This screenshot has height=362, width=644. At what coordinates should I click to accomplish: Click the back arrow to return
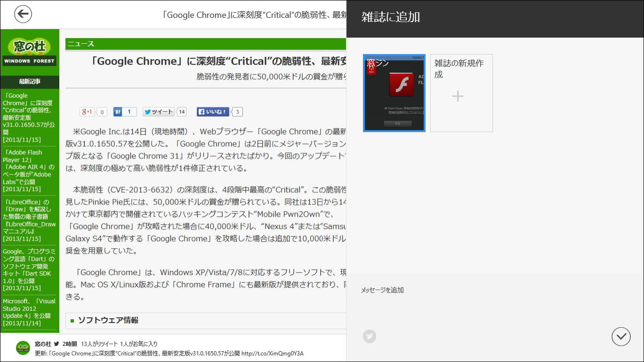click(x=23, y=14)
